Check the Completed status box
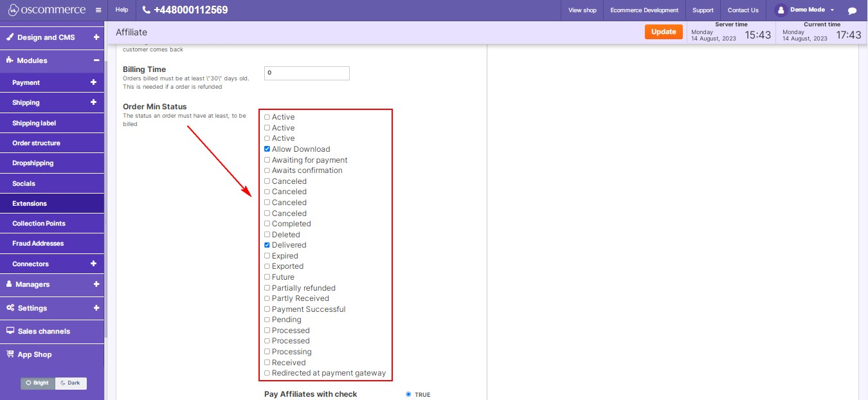 pyautogui.click(x=267, y=224)
